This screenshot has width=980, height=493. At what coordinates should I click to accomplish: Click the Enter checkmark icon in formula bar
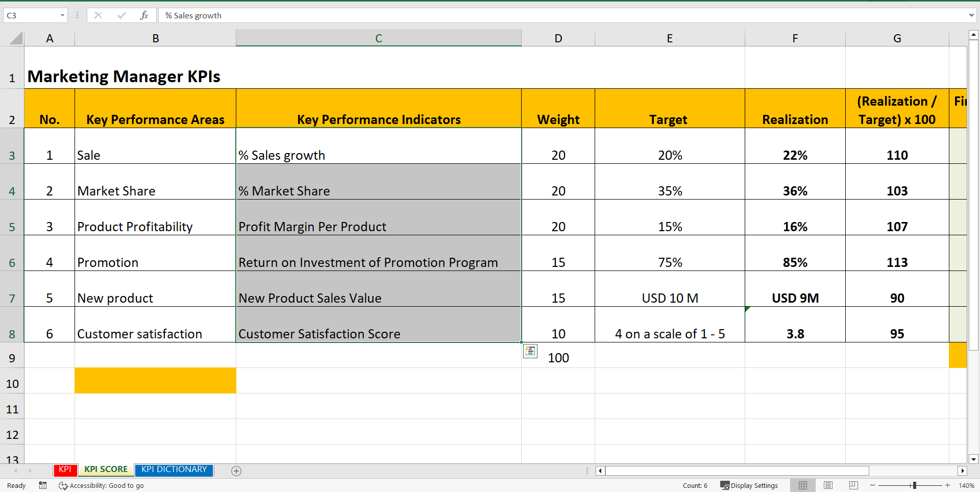click(121, 15)
